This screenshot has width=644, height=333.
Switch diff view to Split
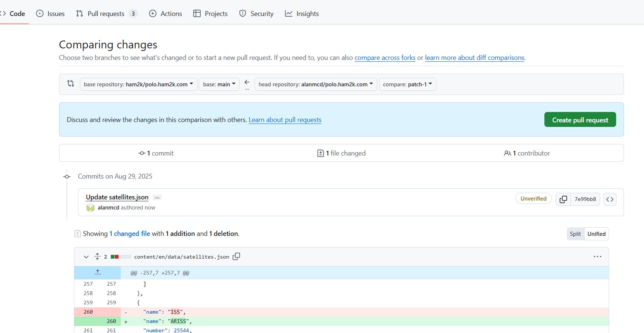575,234
